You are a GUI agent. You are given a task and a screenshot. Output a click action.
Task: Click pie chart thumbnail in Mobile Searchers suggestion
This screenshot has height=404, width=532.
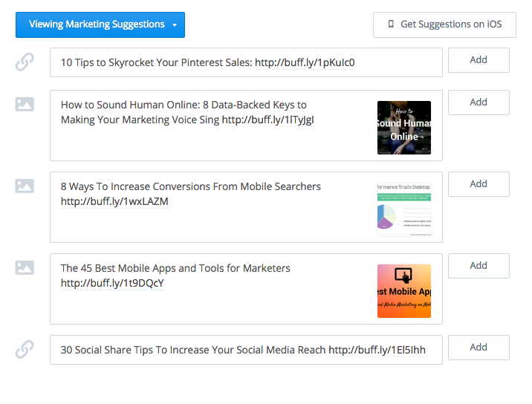404,209
